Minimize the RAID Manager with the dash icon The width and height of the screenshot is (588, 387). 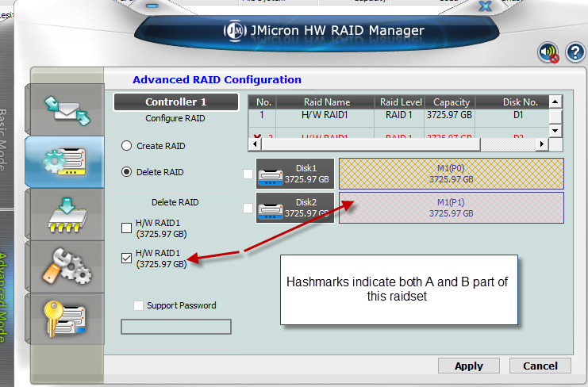152,6
